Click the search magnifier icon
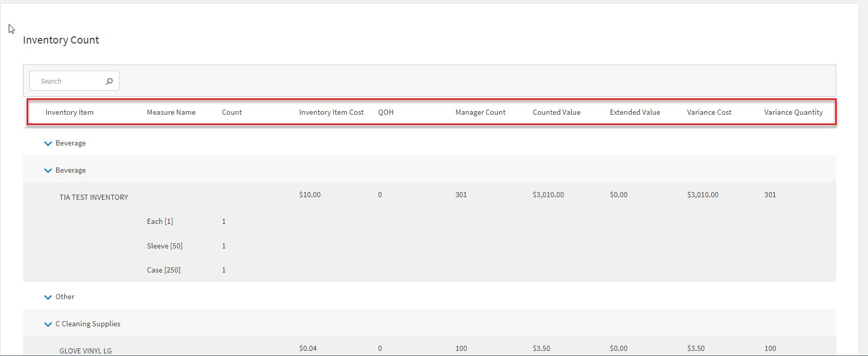Viewport: 868px width, 356px height. [x=109, y=81]
